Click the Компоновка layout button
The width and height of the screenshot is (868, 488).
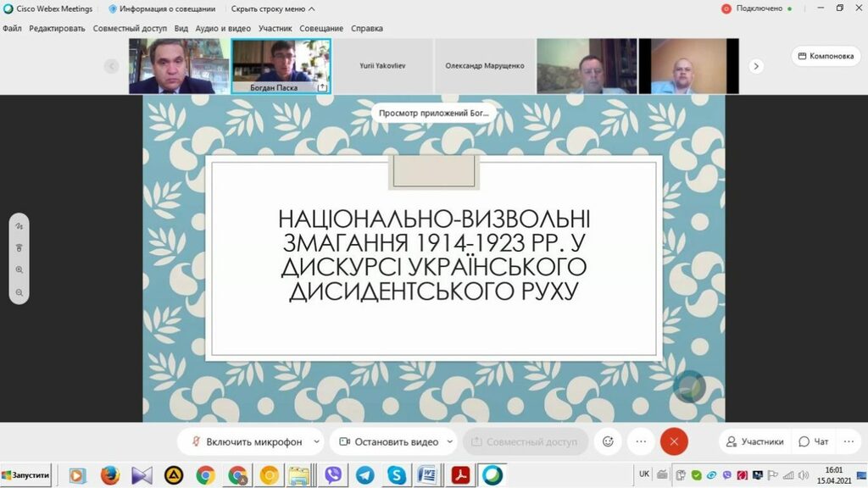click(825, 56)
